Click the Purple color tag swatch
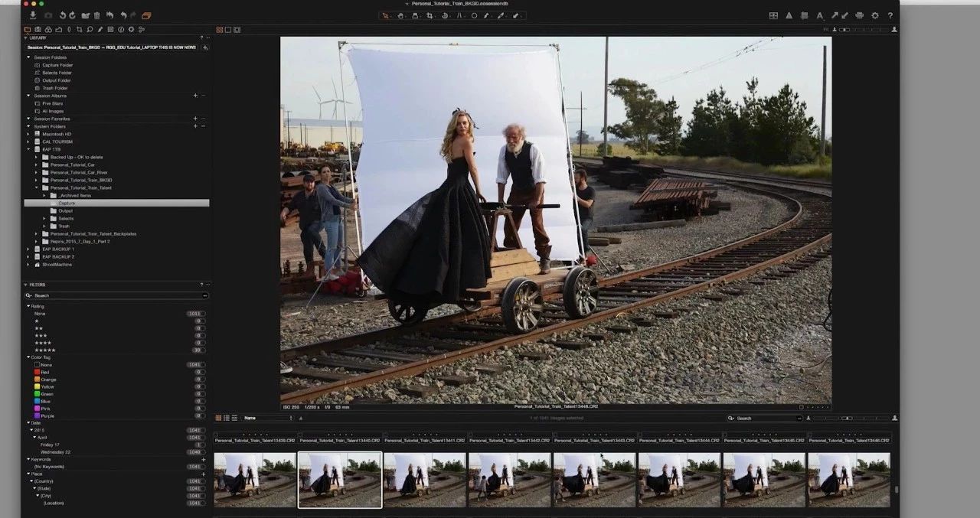Image resolution: width=980 pixels, height=518 pixels. click(x=37, y=415)
